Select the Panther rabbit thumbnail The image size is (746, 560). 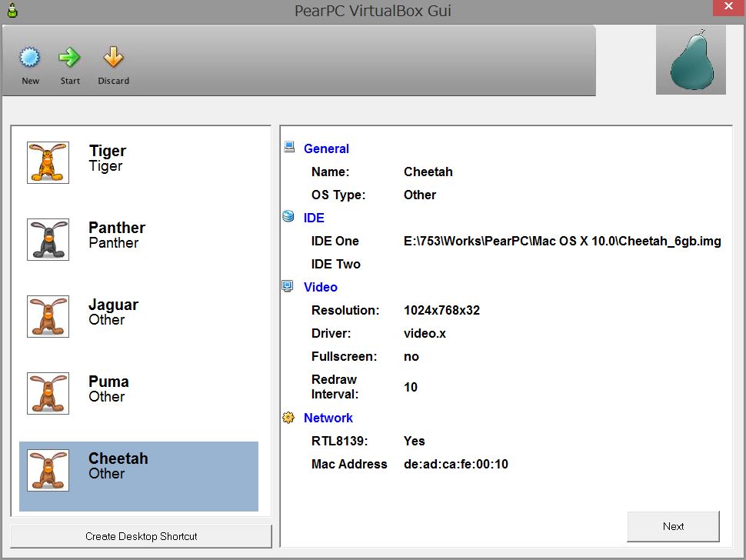48,239
